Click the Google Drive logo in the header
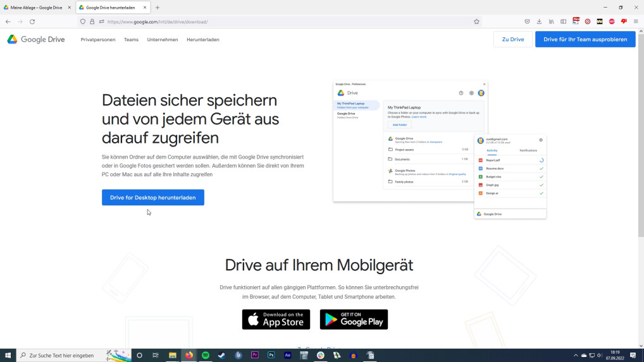644x362 pixels. (36, 39)
